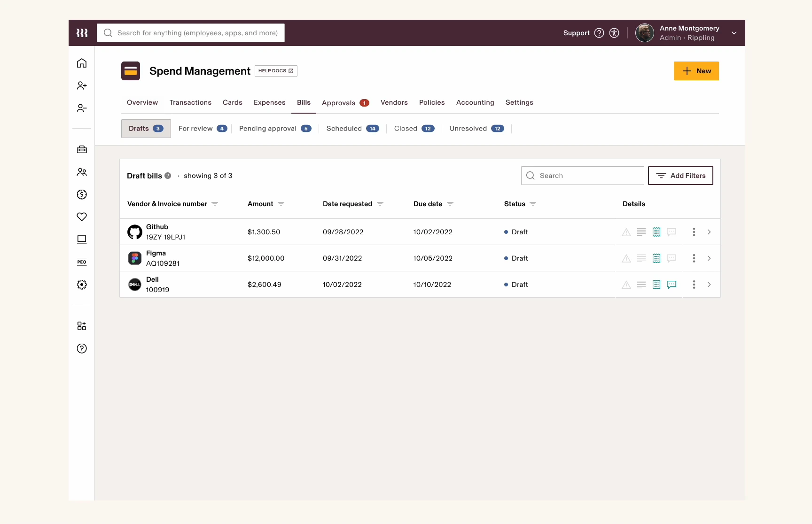
Task: Click the Support question mark icon
Action: click(599, 33)
